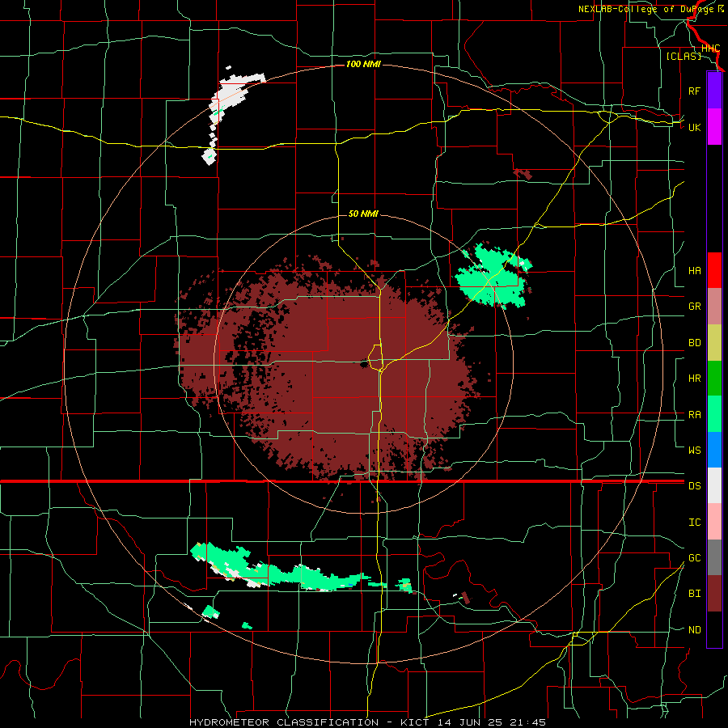Pick the dark green HR legend swatch

pyautogui.click(x=714, y=378)
